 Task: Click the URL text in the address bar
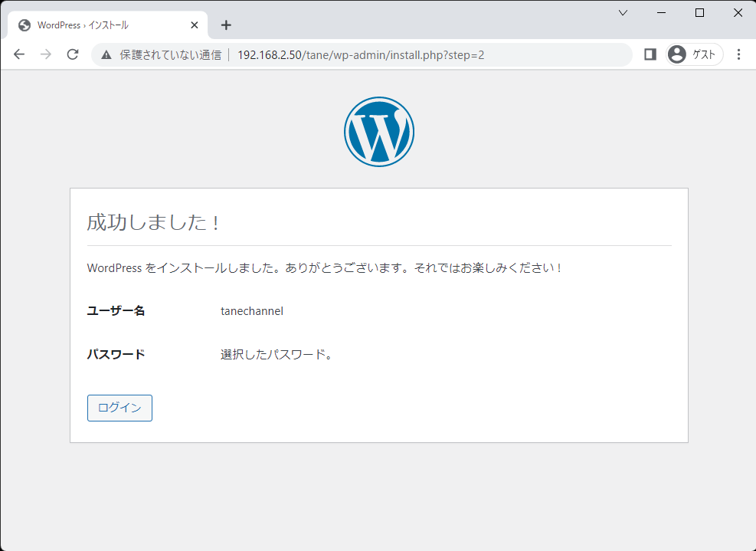coord(361,55)
